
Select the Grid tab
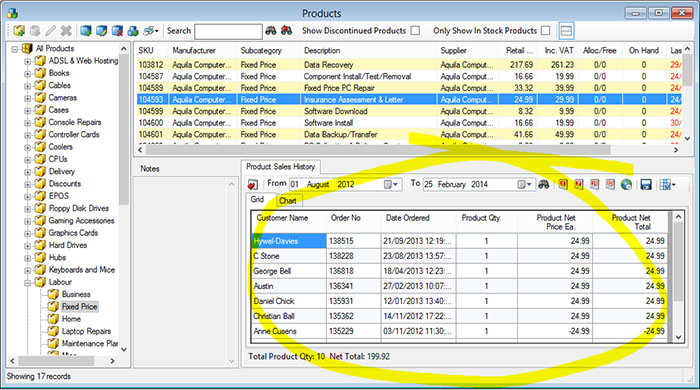pyautogui.click(x=257, y=199)
